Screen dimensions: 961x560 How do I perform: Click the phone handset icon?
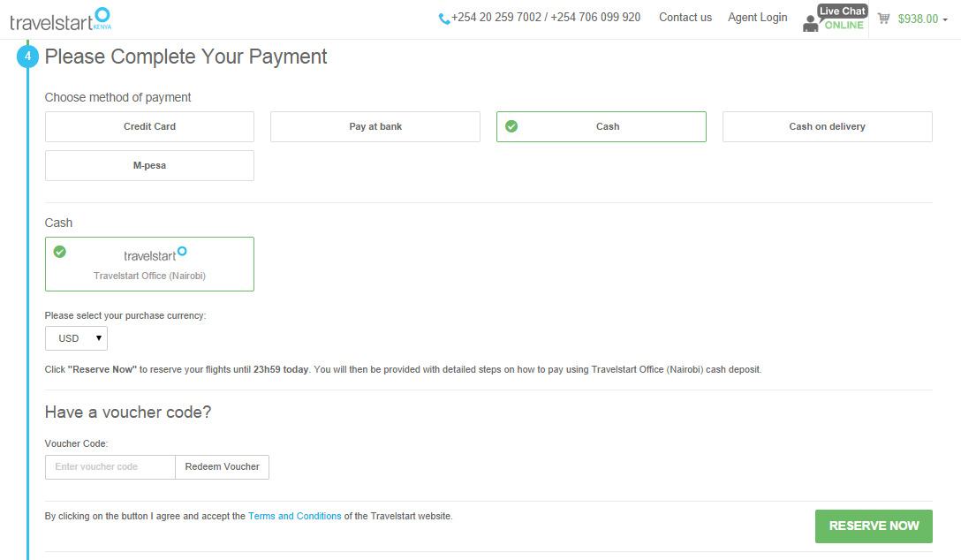pos(444,19)
